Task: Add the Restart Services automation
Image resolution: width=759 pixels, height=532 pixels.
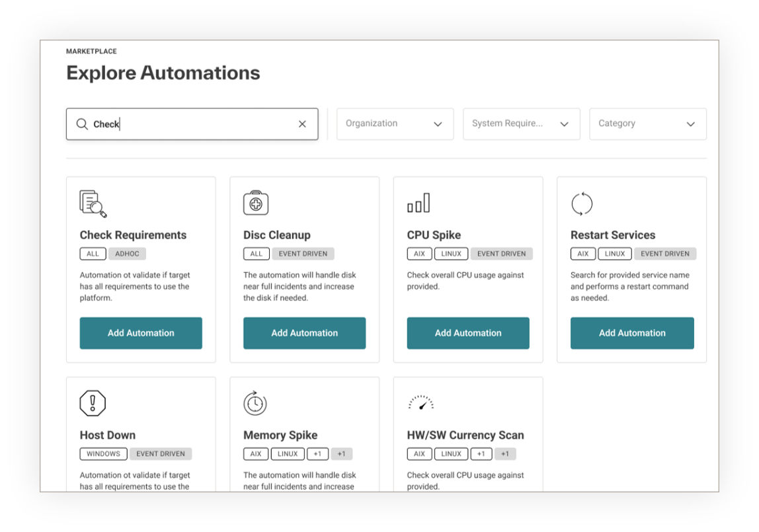Action: click(632, 333)
